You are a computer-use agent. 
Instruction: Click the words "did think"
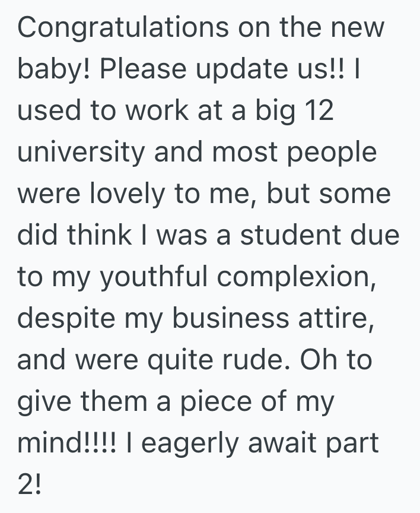click(x=74, y=236)
